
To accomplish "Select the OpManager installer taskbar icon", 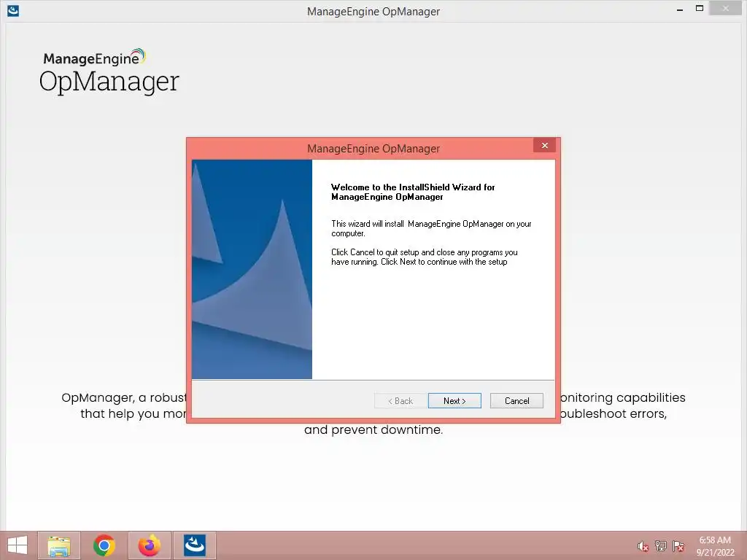I will point(195,545).
